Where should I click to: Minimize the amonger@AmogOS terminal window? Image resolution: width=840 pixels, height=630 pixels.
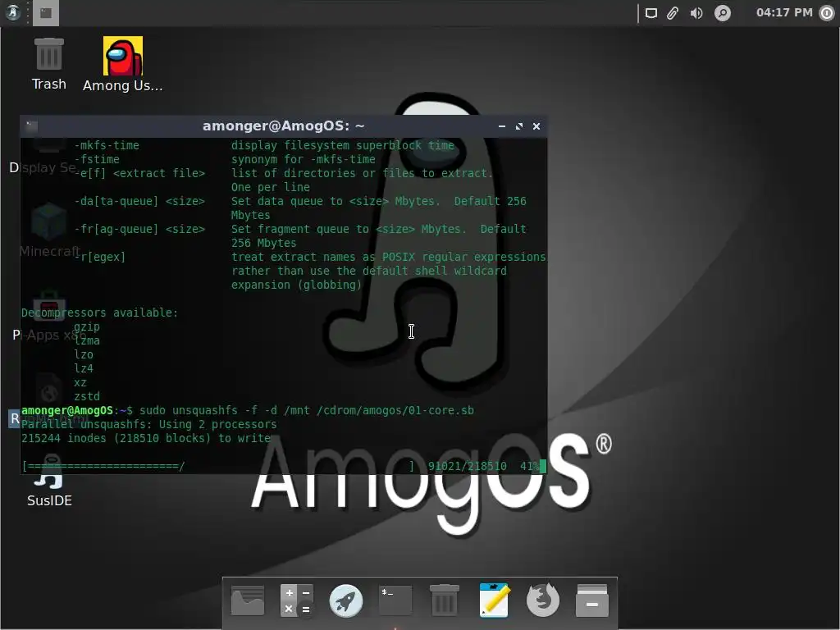point(502,126)
